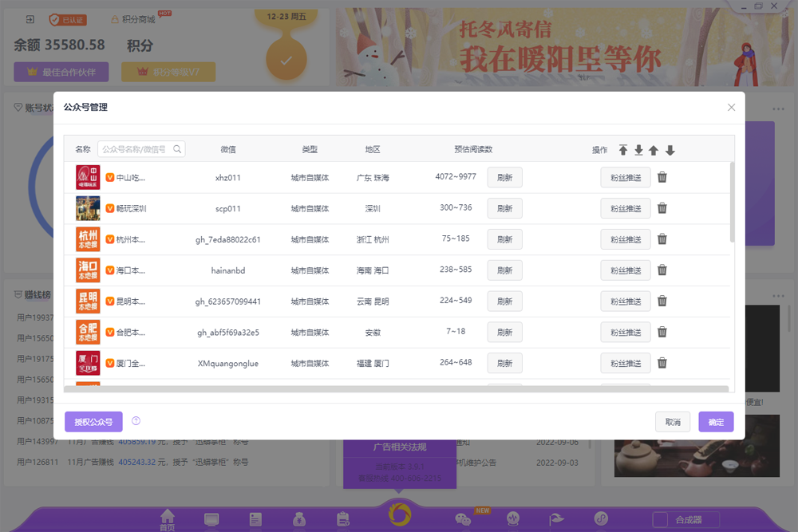Select the monitor icon in bottom navigation
The image size is (798, 532).
click(x=211, y=518)
